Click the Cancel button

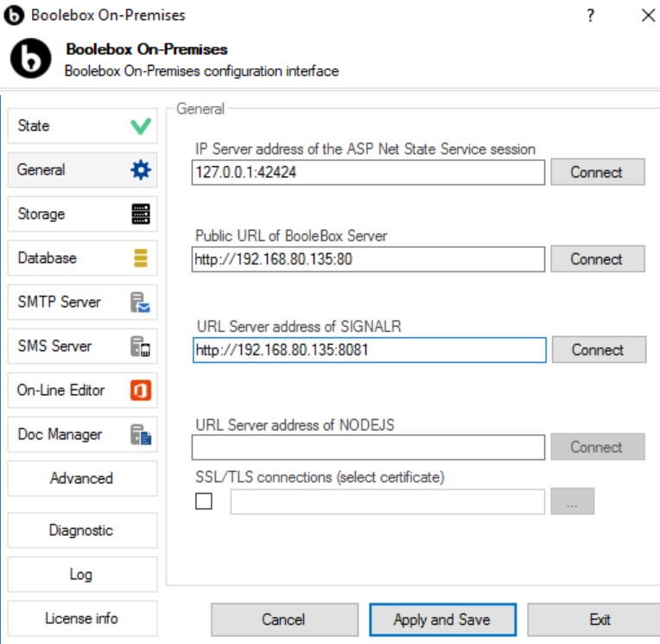284,620
